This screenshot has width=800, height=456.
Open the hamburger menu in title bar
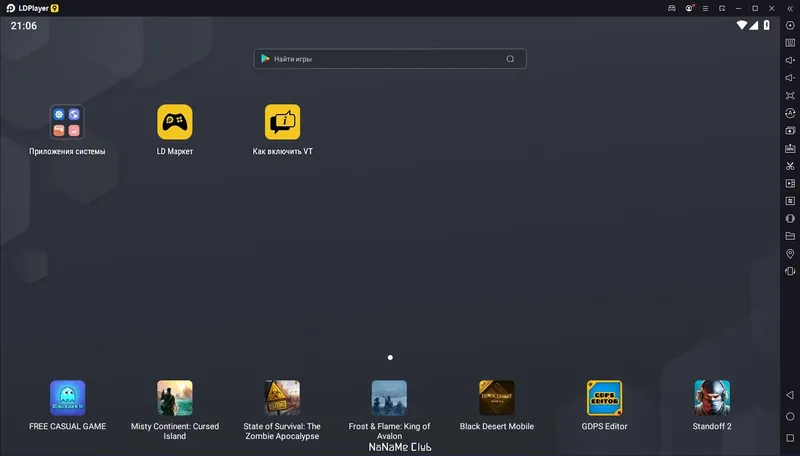click(x=705, y=8)
